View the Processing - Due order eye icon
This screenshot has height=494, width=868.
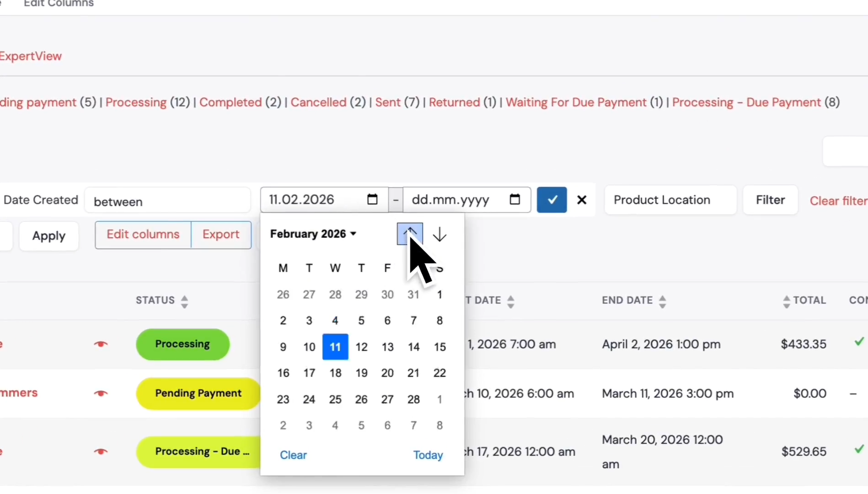point(101,451)
